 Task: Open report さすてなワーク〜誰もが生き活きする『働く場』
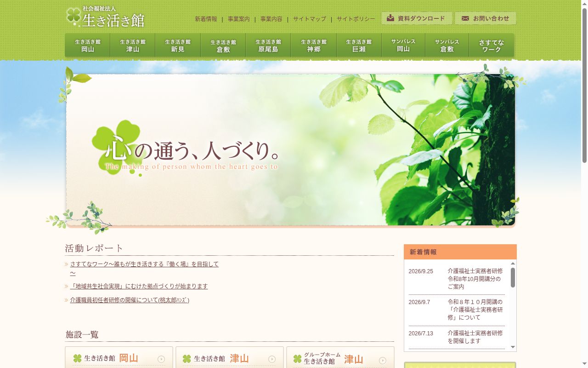(x=144, y=269)
